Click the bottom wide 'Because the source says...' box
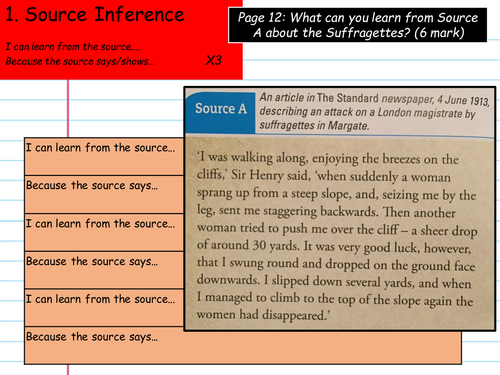The image size is (500, 375). pyautogui.click(x=243, y=345)
